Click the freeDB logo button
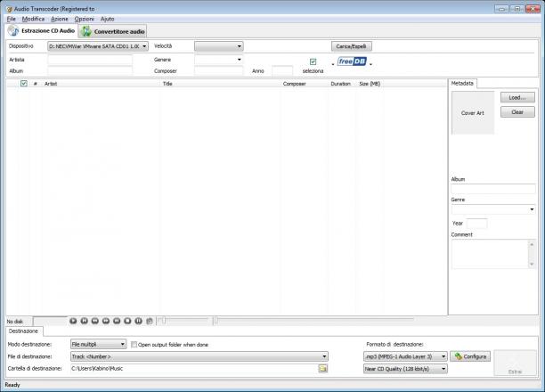Screen dimensions: 545x392 [x=352, y=61]
